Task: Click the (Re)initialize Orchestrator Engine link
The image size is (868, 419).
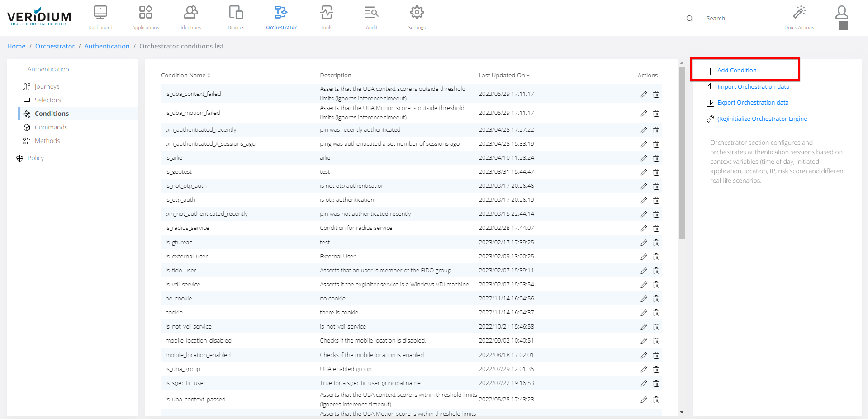Action: click(762, 119)
